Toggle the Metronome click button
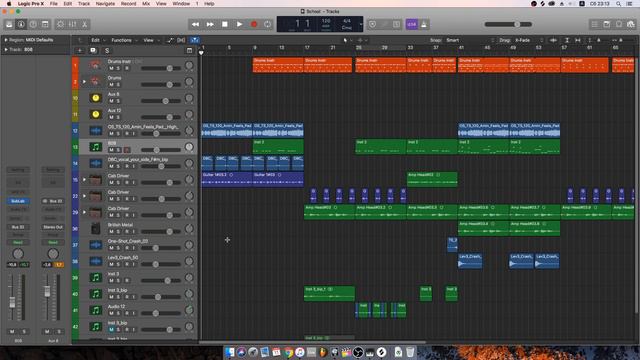The image size is (640, 360). (x=424, y=24)
